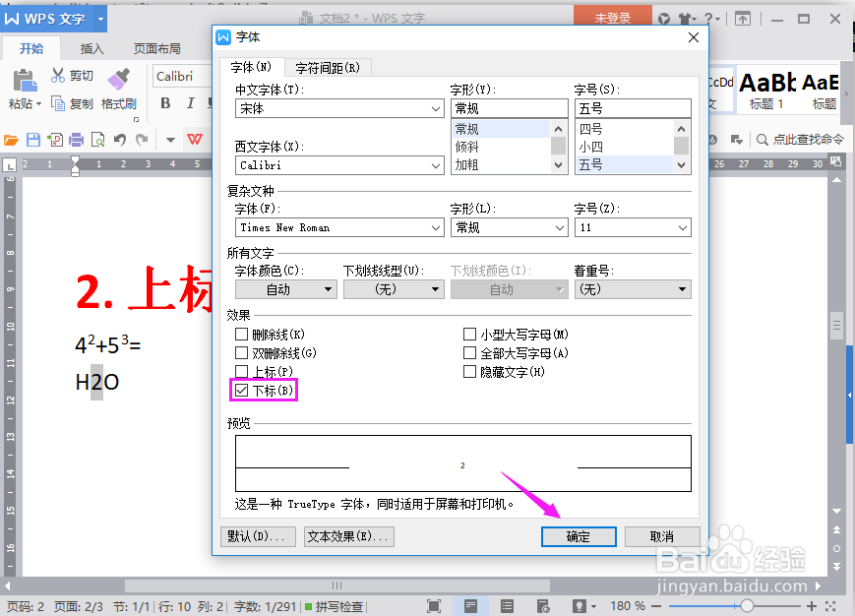This screenshot has height=616, width=855.
Task: Save the document via the save icon
Action: pyautogui.click(x=33, y=140)
